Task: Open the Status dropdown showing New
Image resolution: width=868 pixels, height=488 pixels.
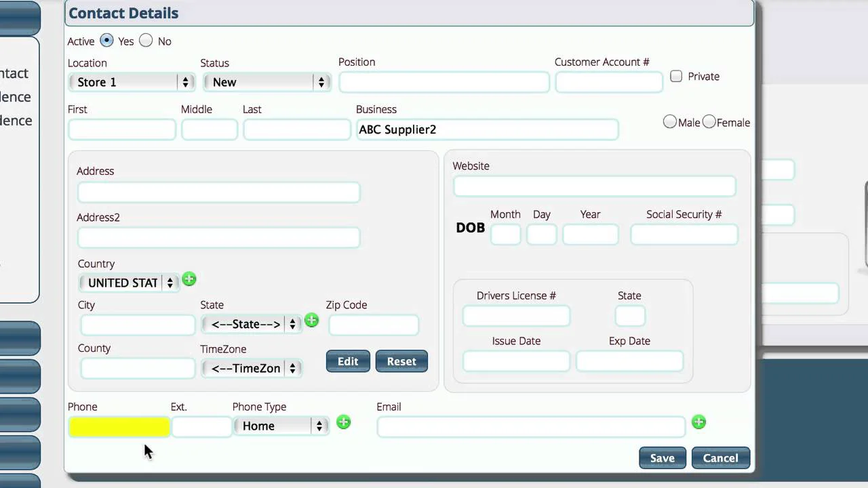Action: click(267, 82)
